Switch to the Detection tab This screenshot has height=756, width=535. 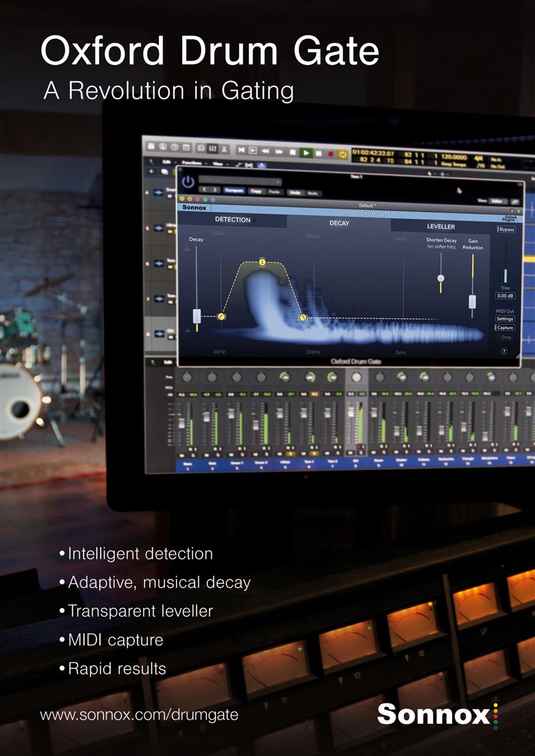[x=232, y=220]
